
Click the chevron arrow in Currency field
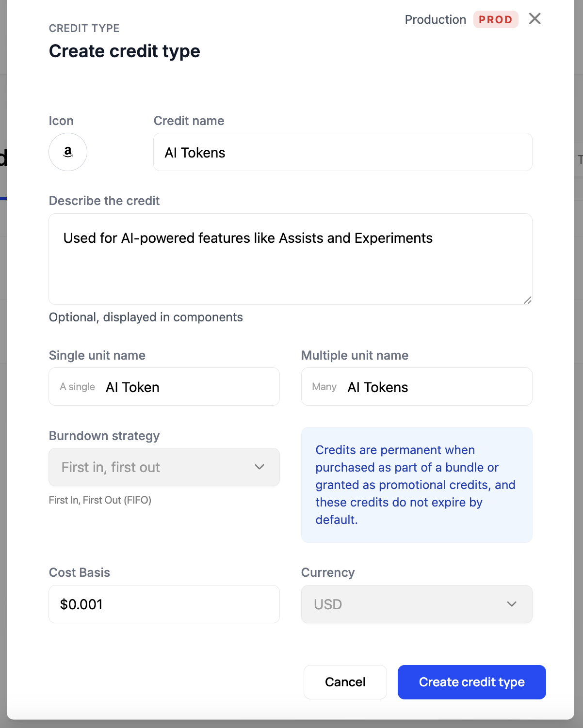(511, 604)
